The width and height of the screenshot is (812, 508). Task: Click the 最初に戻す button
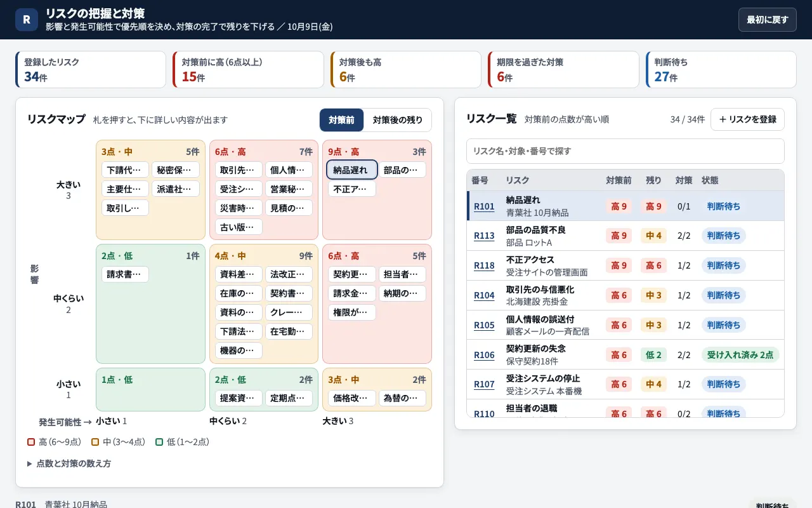click(x=767, y=20)
